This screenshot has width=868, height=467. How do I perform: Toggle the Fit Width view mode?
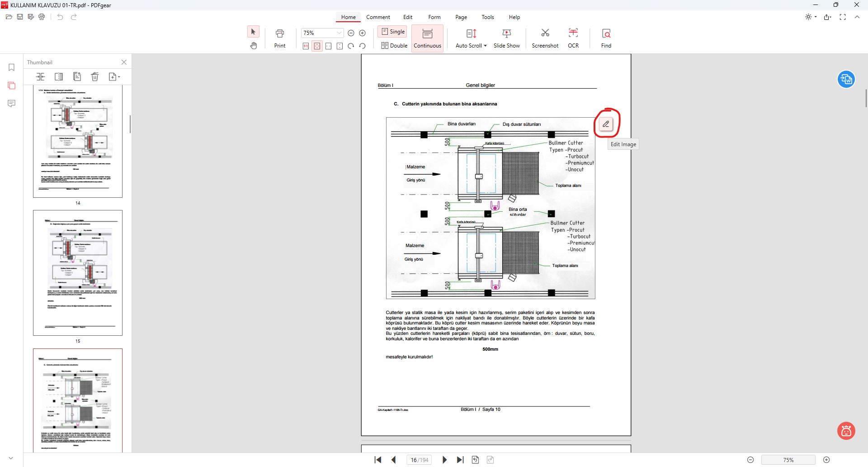point(328,46)
